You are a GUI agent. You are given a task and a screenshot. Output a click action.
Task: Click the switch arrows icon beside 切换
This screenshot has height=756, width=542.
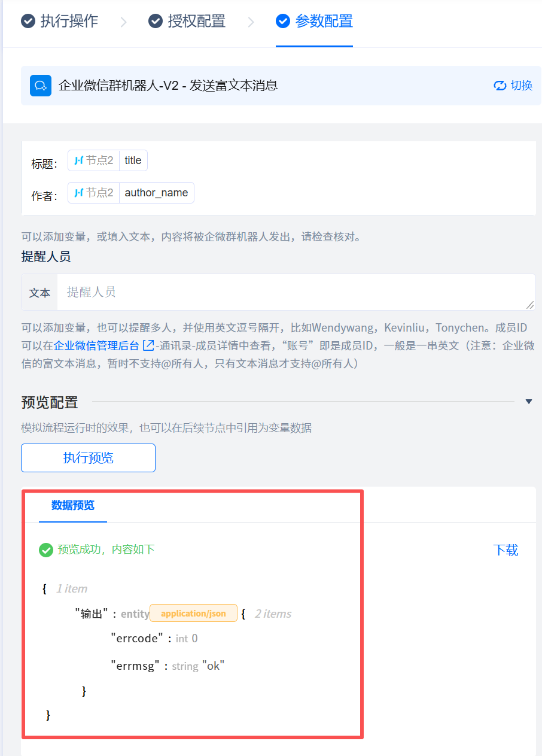coord(500,86)
